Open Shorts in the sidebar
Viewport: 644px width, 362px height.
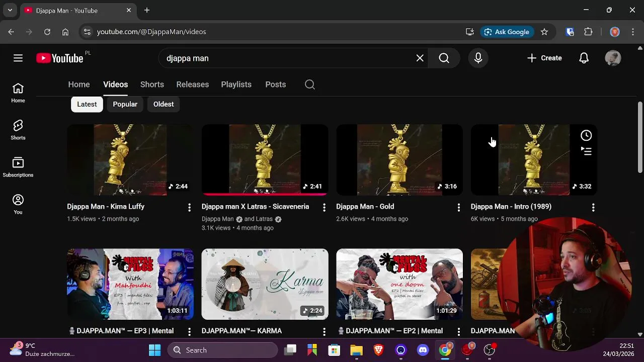tap(18, 130)
